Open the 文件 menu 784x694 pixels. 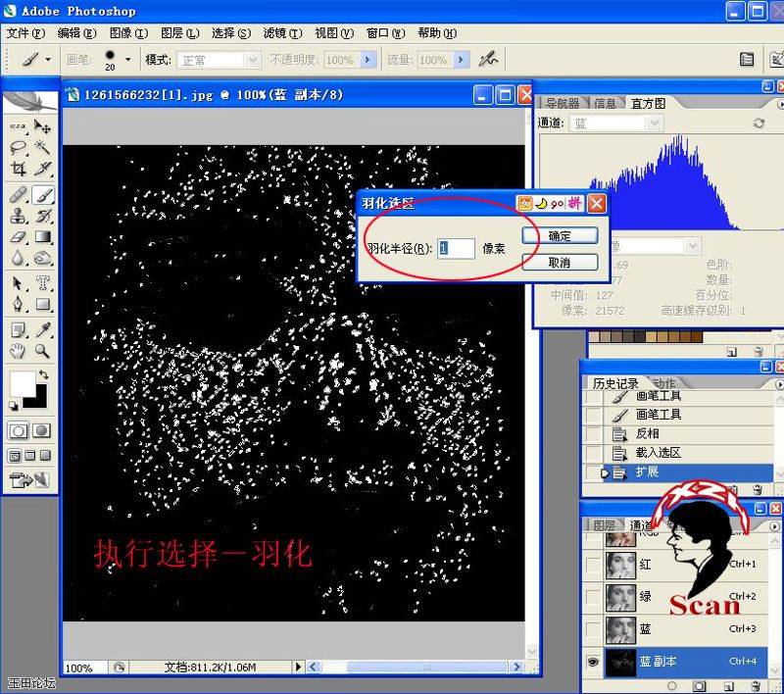tap(25, 33)
